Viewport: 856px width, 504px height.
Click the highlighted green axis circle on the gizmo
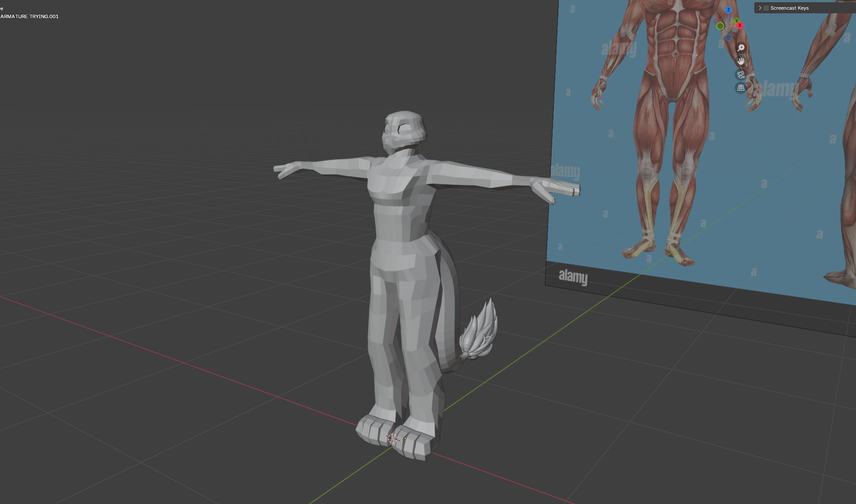coord(720,26)
